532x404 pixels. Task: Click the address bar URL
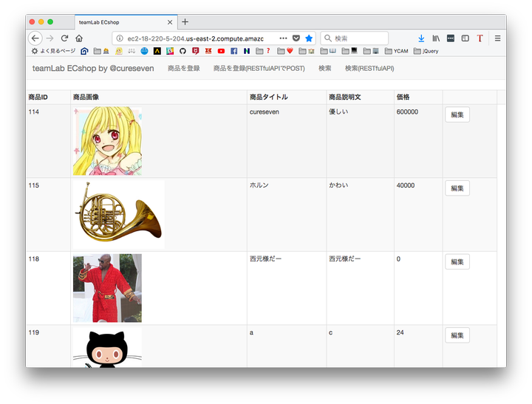pyautogui.click(x=195, y=38)
